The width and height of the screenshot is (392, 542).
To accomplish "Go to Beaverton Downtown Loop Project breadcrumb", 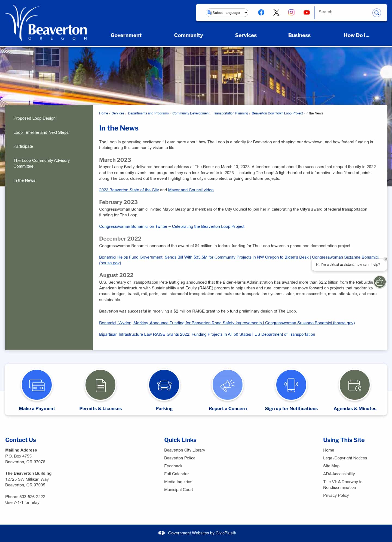I will [277, 113].
